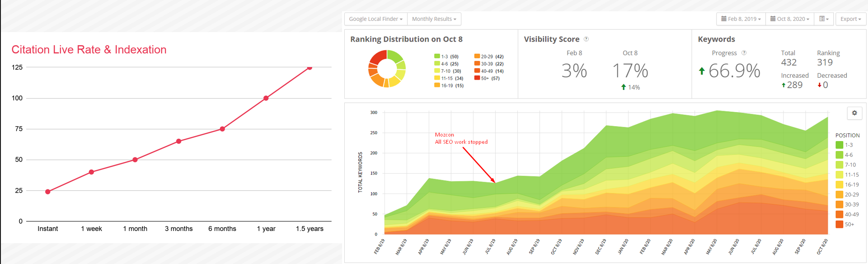The height and width of the screenshot is (264, 868).
Task: Click the Visibility Score help icon
Action: click(x=586, y=39)
